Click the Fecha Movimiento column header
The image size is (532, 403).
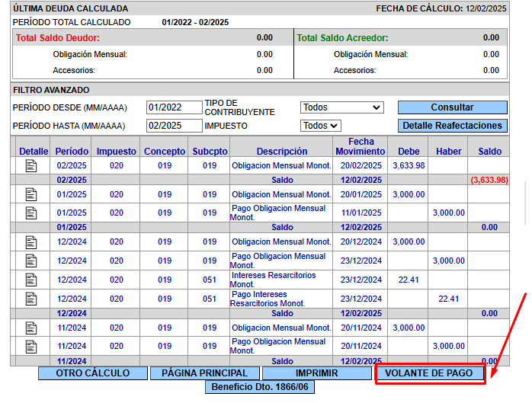361,146
